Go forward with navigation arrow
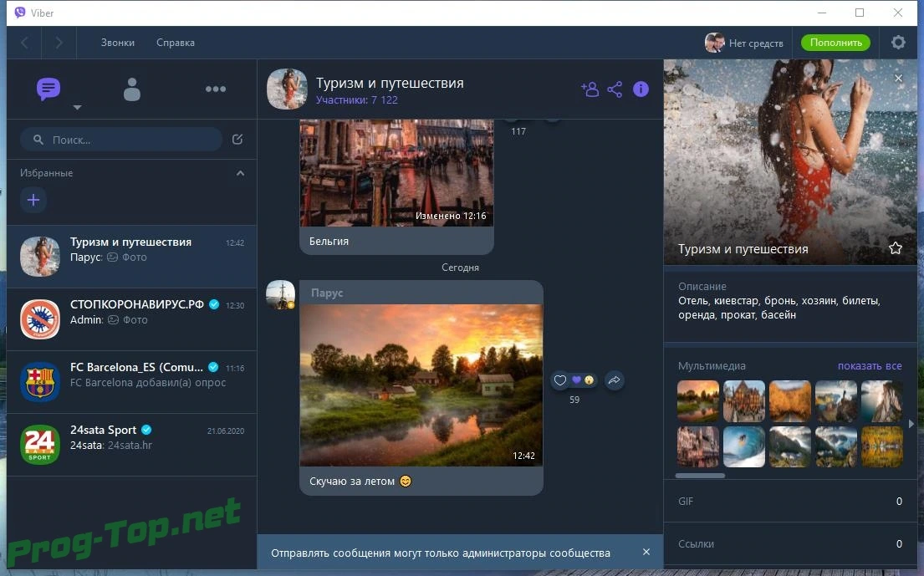Screen dimensions: 924x576 (59, 43)
